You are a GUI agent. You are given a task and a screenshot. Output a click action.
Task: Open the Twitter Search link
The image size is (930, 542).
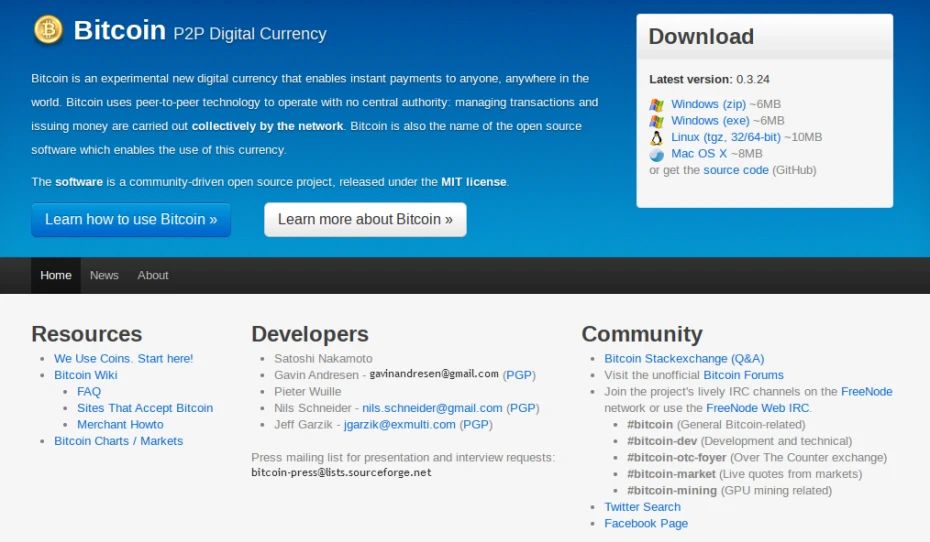pyautogui.click(x=642, y=507)
